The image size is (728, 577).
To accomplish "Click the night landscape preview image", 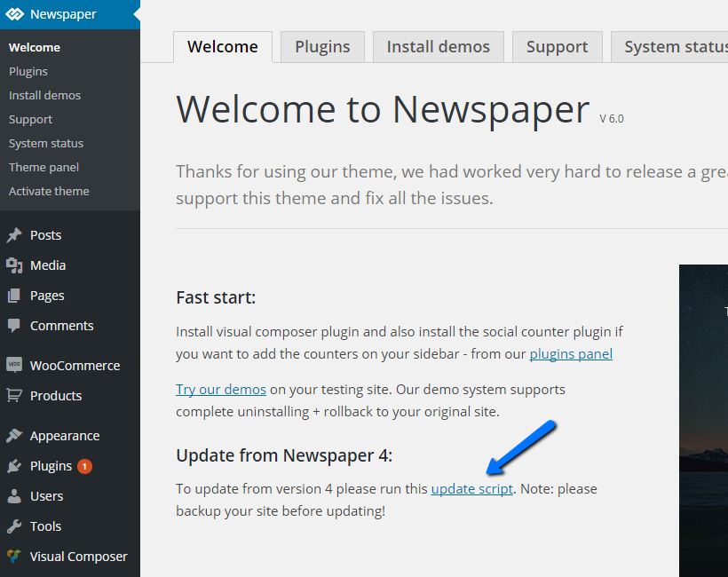I will pyautogui.click(x=703, y=421).
